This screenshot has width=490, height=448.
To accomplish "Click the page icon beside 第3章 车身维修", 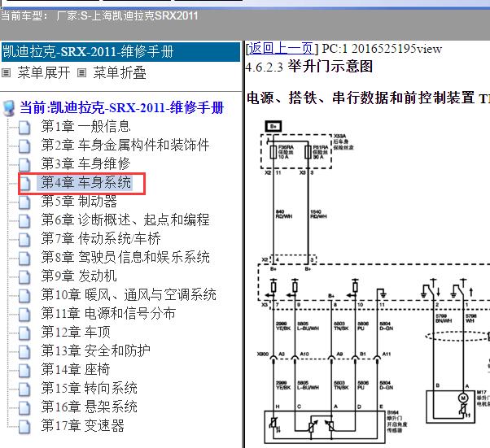I will tap(24, 165).
